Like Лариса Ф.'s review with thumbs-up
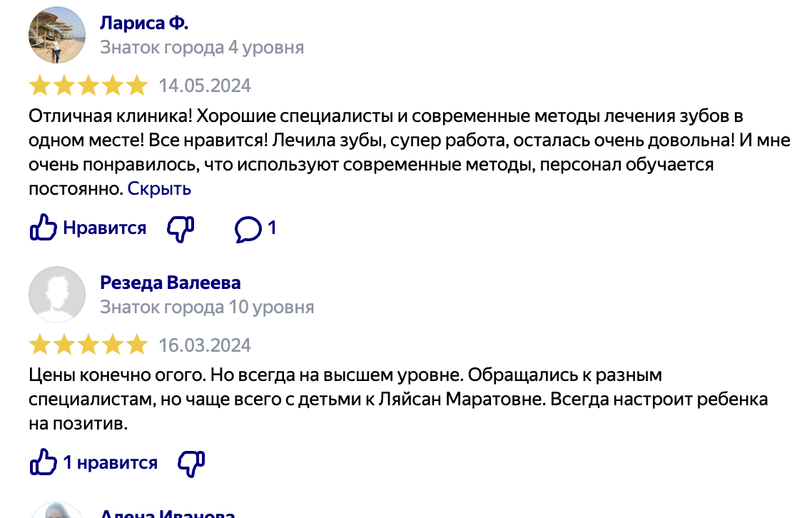This screenshot has height=518, width=812. click(43, 228)
